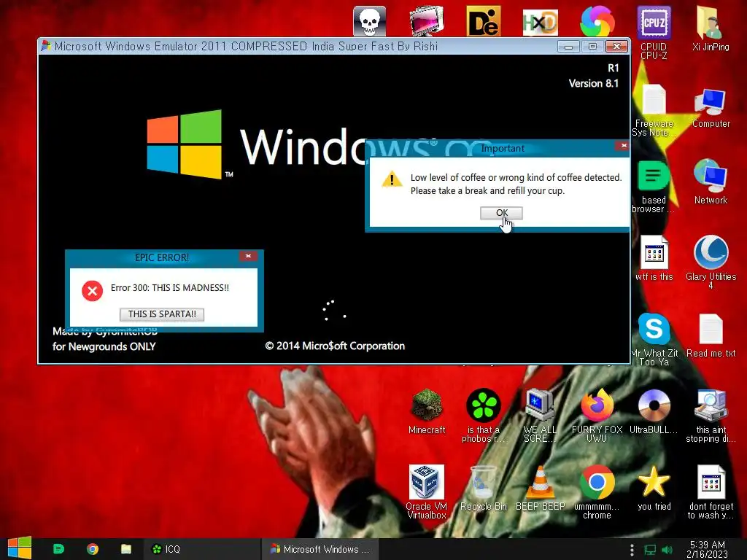Viewport: 747px width, 560px height.
Task: Open the colorful swirl desktop icon
Action: 597,21
